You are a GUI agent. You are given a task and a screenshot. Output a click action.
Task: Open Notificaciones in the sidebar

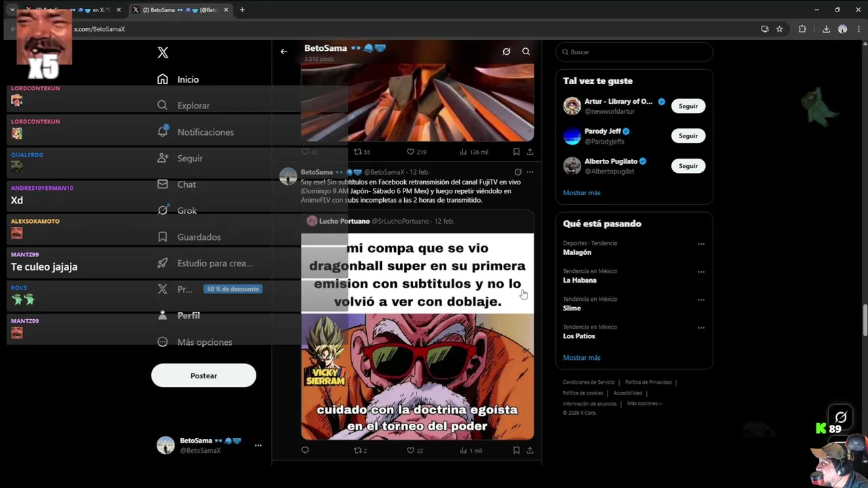(195, 132)
